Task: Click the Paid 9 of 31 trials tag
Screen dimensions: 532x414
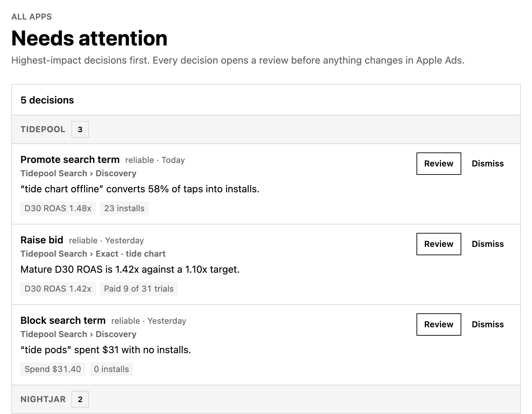Action: pos(139,289)
